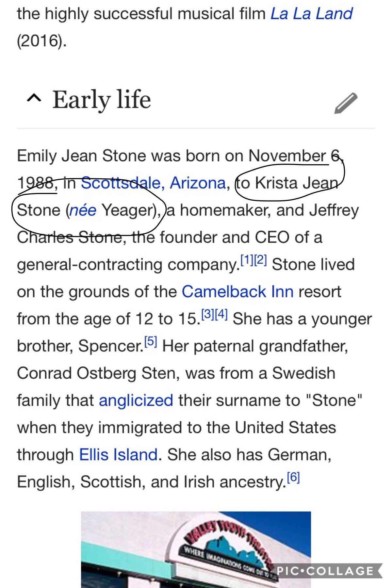392x588 pixels.
Task: Open the Valley Youth Theatre photo thumbnail
Action: pyautogui.click(x=196, y=549)
